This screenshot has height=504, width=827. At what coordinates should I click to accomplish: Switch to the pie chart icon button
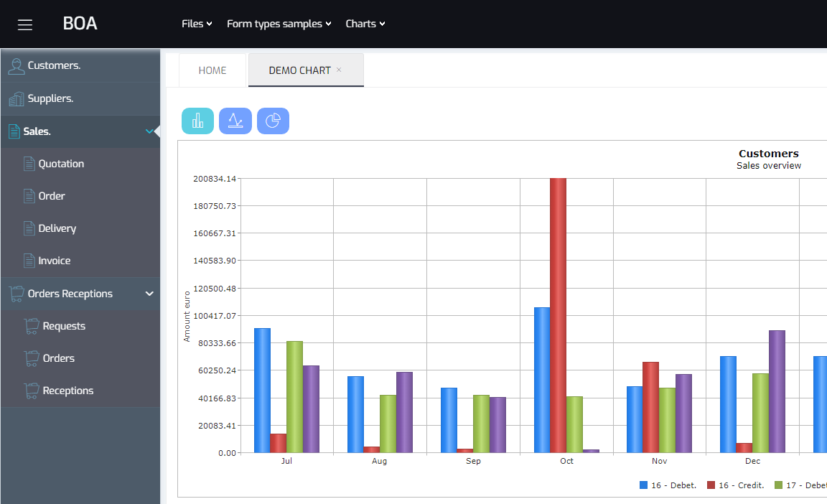pos(274,121)
